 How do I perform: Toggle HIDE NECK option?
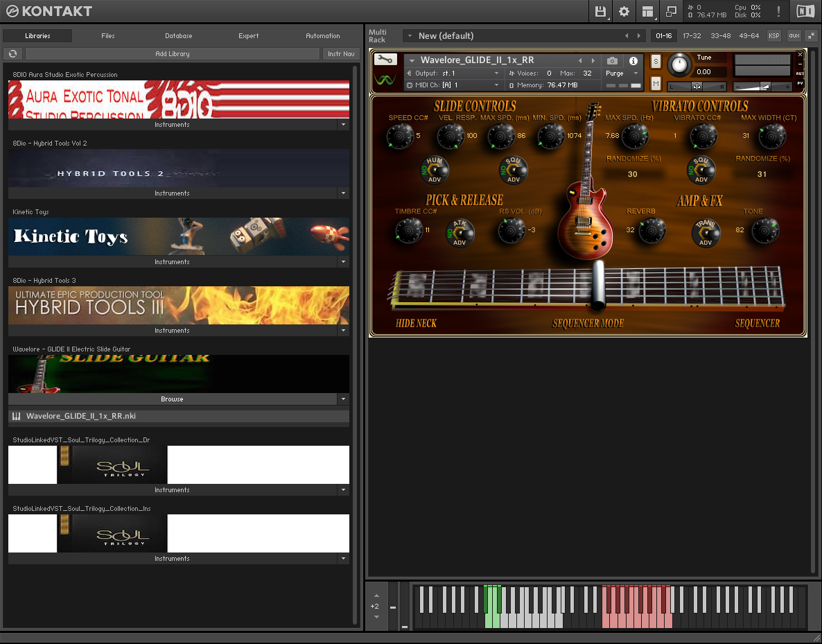(x=417, y=324)
